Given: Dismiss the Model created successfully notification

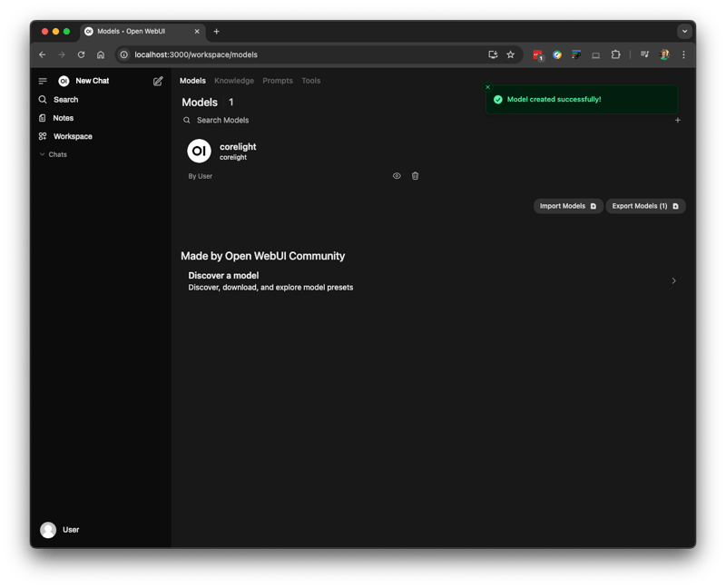Looking at the screenshot, I should (487, 87).
